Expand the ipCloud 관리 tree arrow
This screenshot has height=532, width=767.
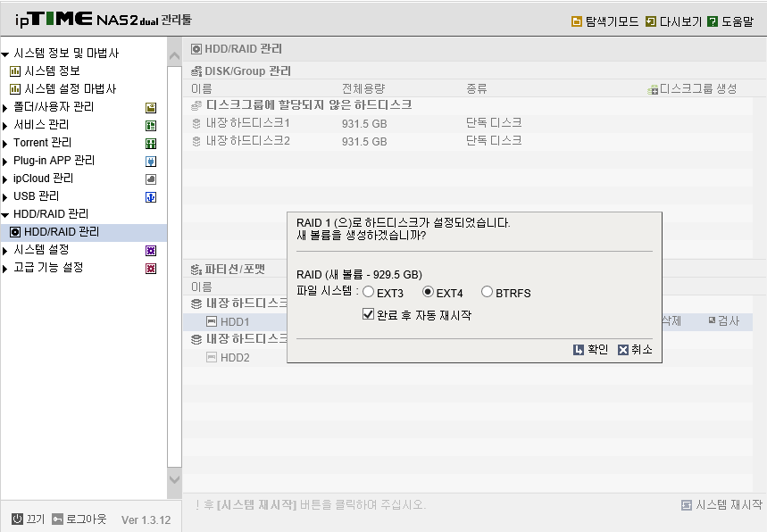tap(4, 179)
